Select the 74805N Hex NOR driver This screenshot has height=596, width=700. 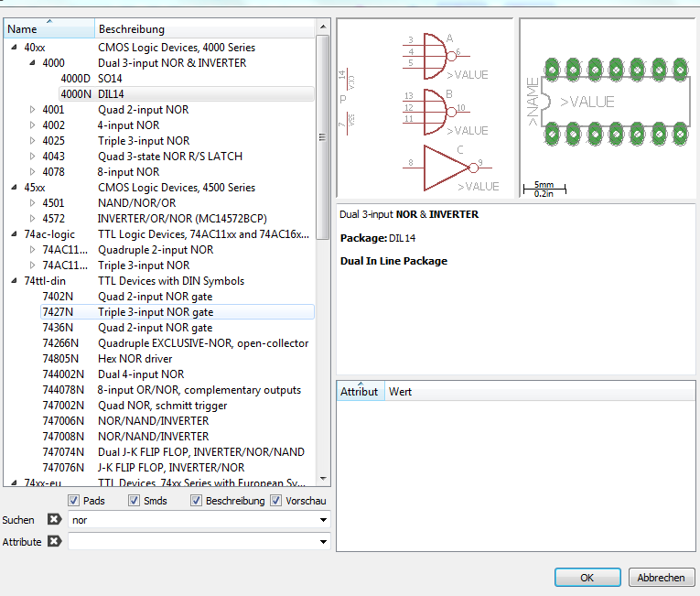(178, 359)
